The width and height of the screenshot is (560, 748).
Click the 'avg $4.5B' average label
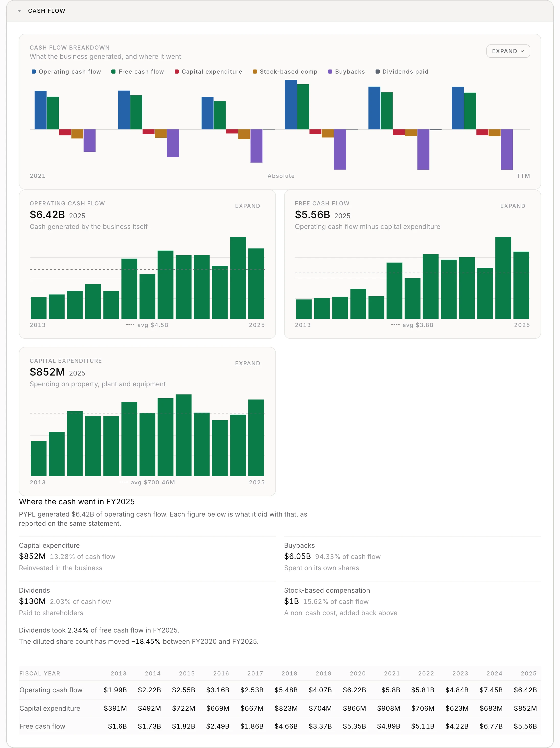pos(153,325)
